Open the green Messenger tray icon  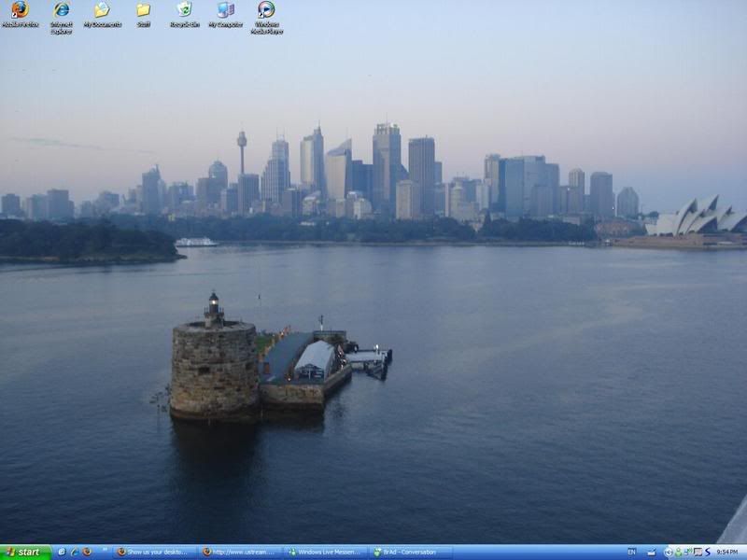click(679, 553)
